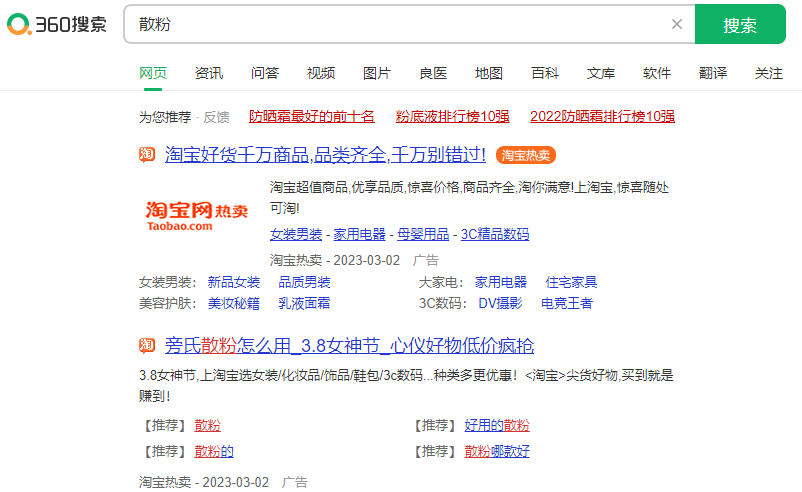Click the 品质男装 link
Image resolution: width=802 pixels, height=492 pixels.
[x=304, y=282]
